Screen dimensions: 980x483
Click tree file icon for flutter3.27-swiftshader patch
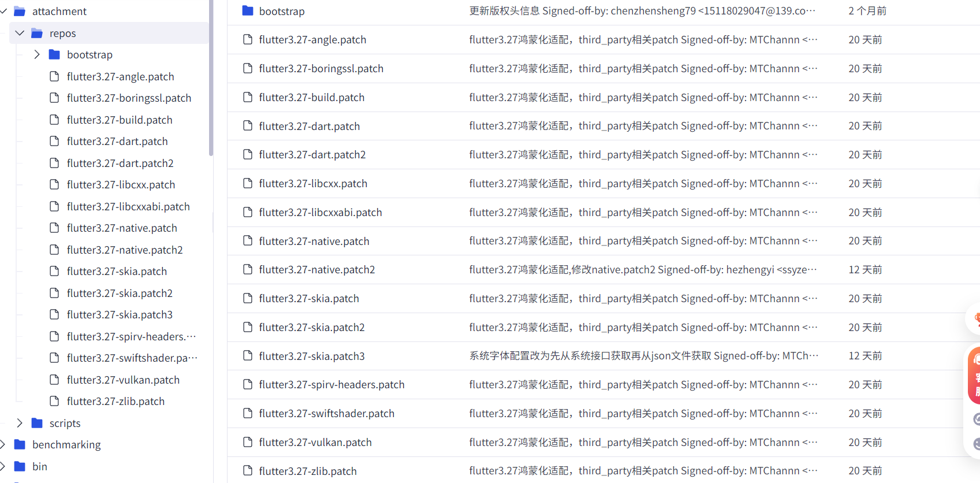[x=54, y=358]
